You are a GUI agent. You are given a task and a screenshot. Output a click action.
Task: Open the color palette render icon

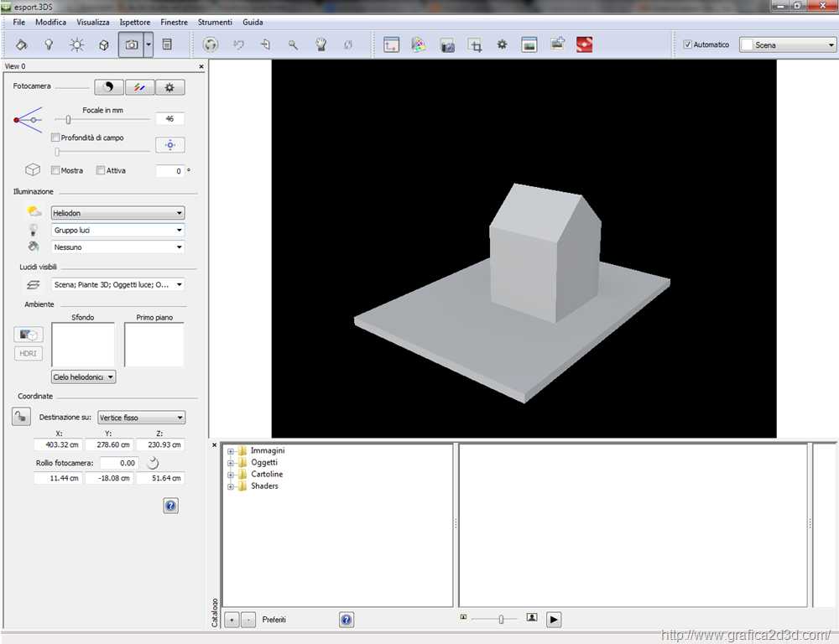click(419, 44)
